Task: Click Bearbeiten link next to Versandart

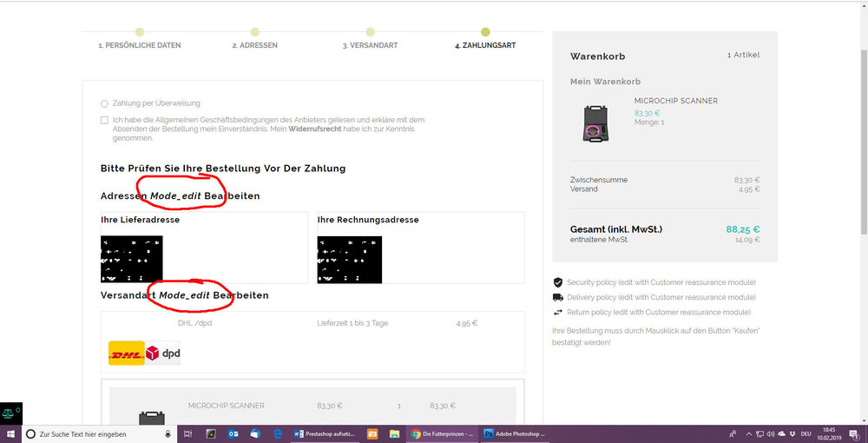Action: [x=240, y=295]
